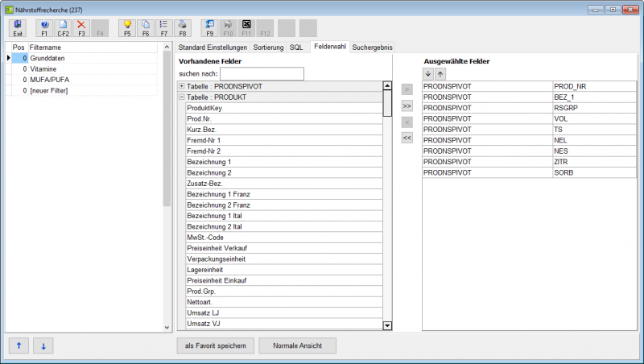This screenshot has width=644, height=364.
Task: Select Preiseinheit Verkauf field
Action: 284,248
